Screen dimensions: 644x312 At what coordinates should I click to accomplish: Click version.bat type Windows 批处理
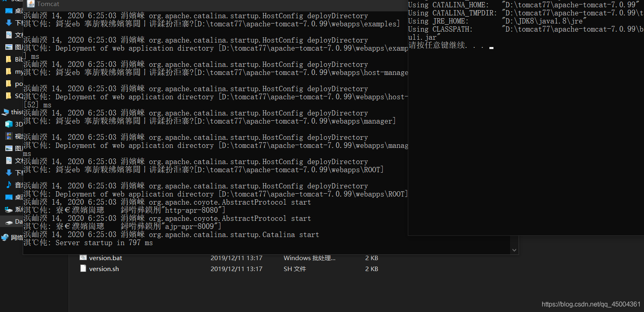click(x=310, y=258)
